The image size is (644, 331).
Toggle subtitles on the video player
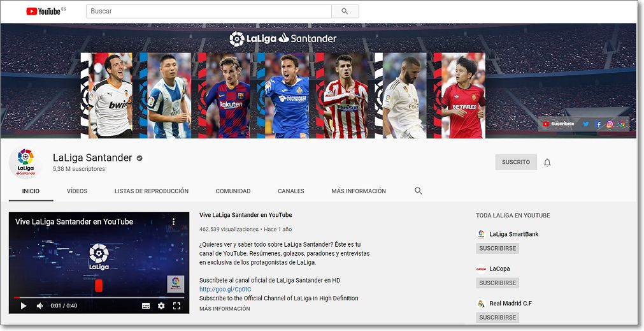[x=146, y=305]
